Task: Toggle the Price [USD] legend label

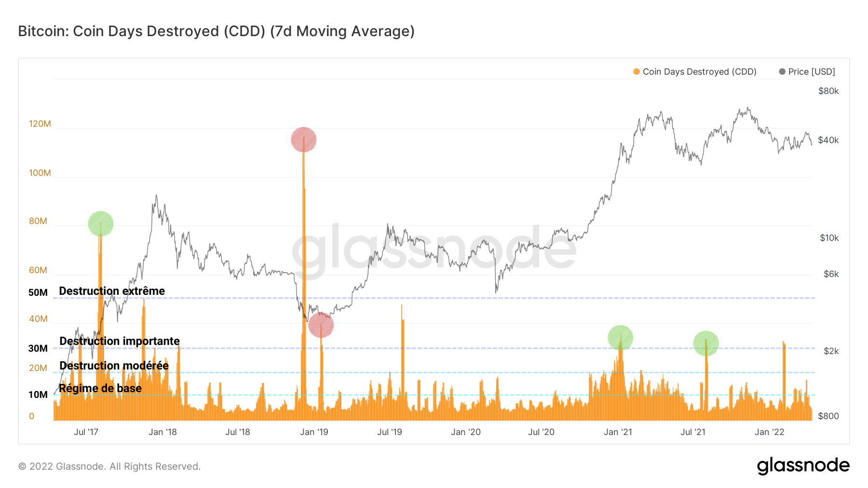Action: 812,72
